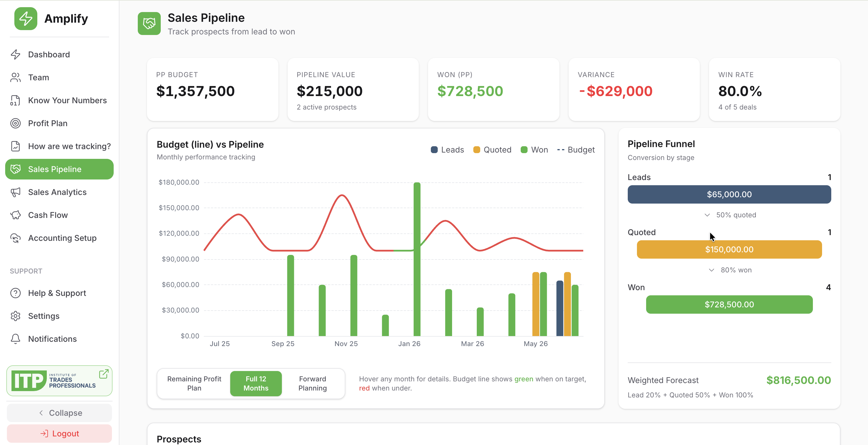This screenshot has height=445, width=868.
Task: Click the dark blue leads chart bar
Action: point(560,308)
